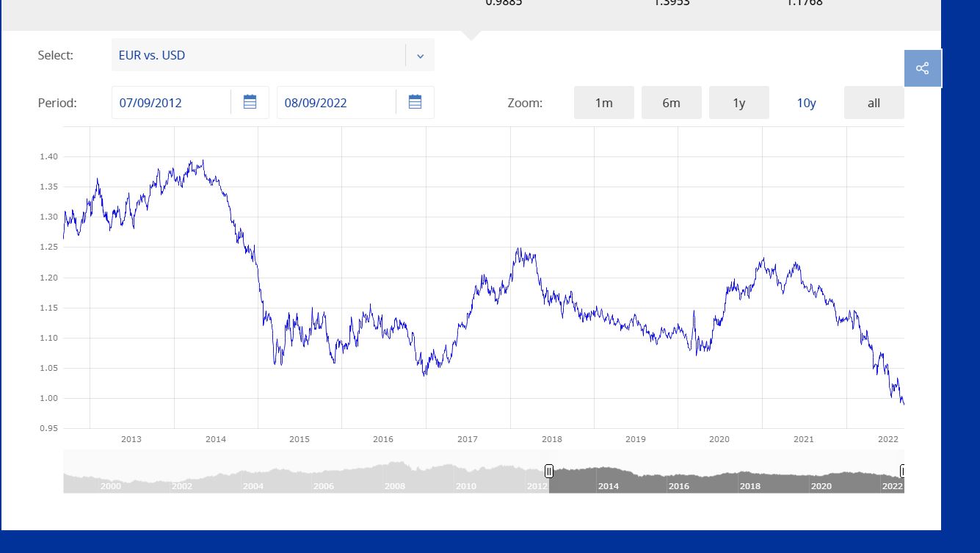Click the 2004 label in navigator timeline
Viewport: 980px width, 553px height.
[x=253, y=486]
